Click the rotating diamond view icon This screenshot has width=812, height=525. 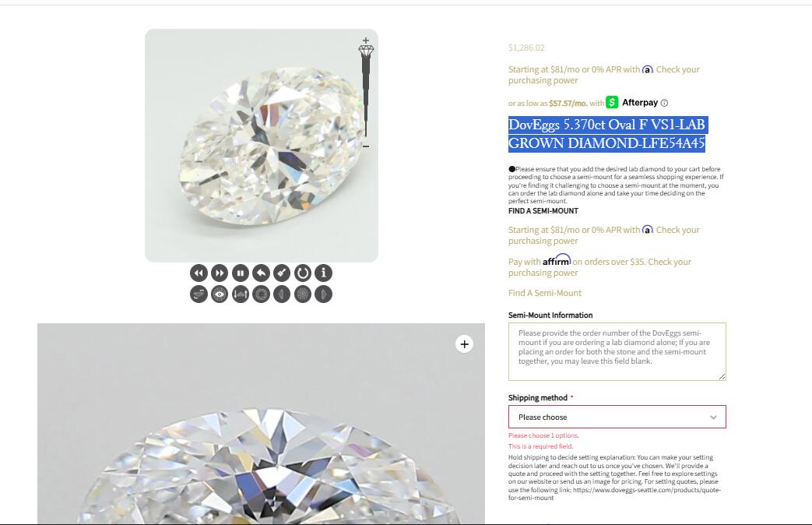click(x=199, y=294)
